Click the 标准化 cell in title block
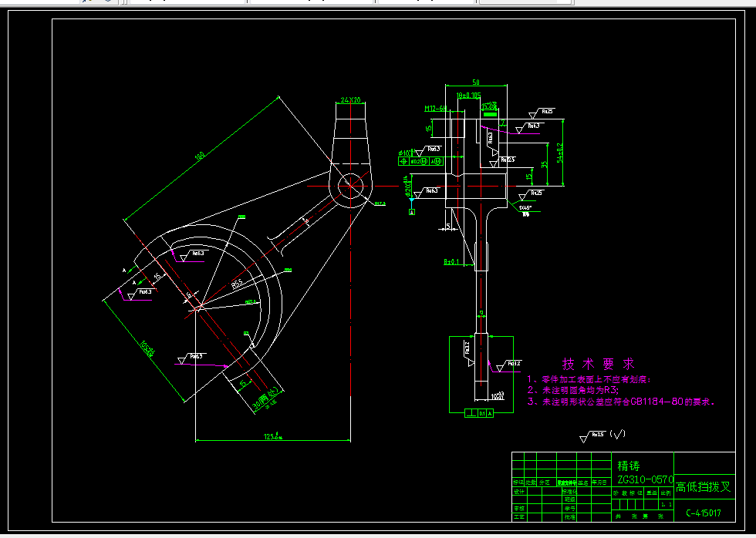Screen dimensions: 756x538 (570, 492)
